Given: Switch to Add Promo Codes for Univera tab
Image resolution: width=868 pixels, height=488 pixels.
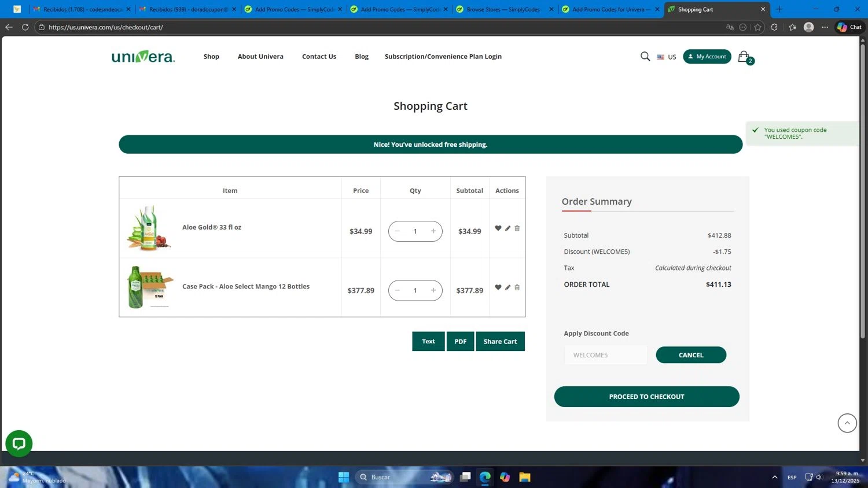Looking at the screenshot, I should click(x=610, y=9).
